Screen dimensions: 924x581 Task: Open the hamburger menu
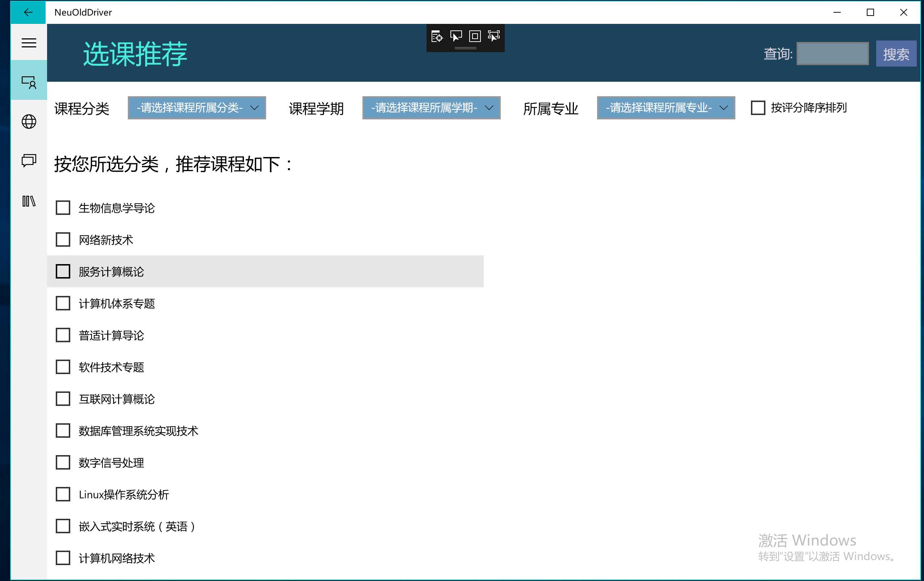coord(29,43)
